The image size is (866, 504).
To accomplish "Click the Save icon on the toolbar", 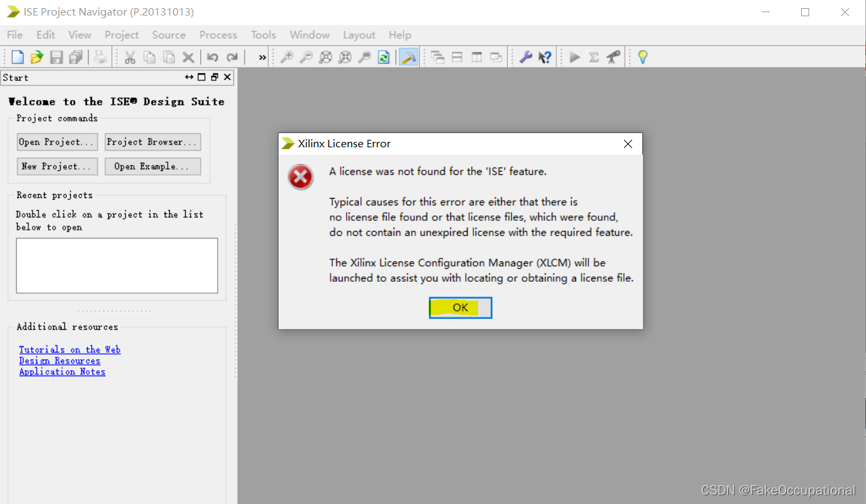I will click(x=56, y=57).
